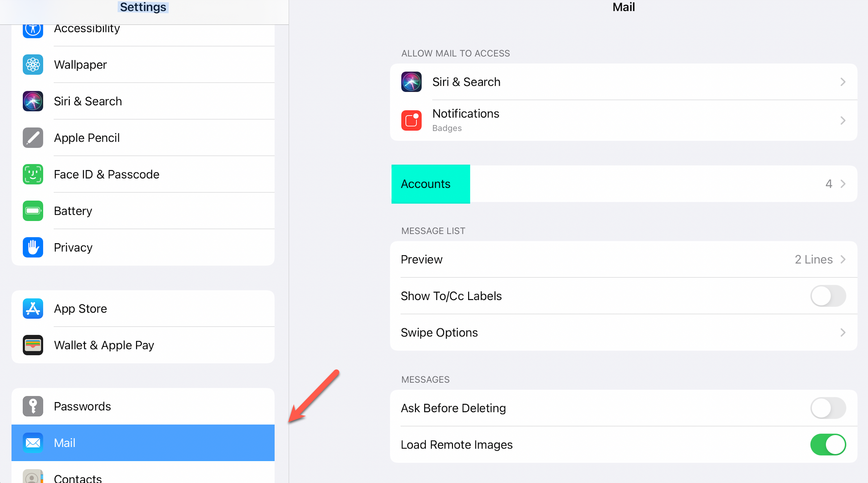Enable Ask Before Deleting switch
This screenshot has width=868, height=483.
[x=828, y=408]
